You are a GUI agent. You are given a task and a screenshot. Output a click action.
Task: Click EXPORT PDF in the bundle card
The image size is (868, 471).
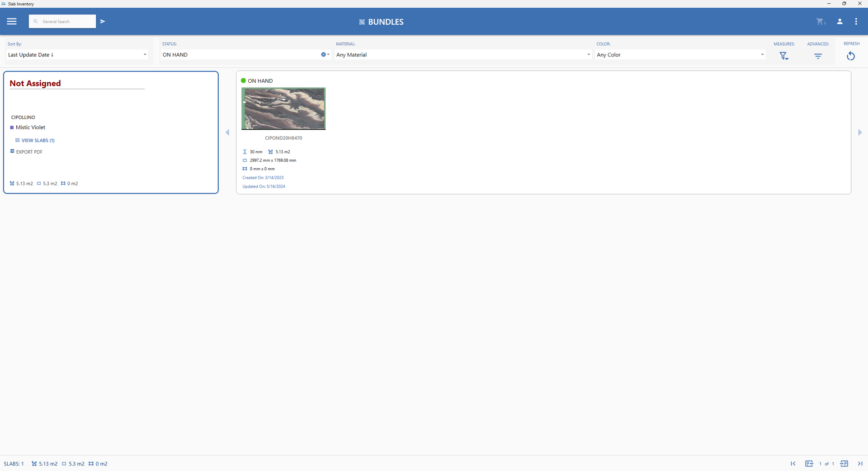pyautogui.click(x=29, y=152)
